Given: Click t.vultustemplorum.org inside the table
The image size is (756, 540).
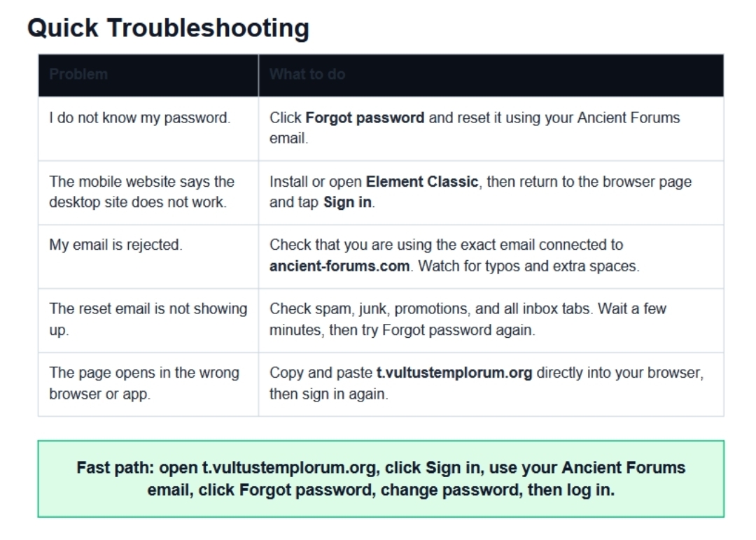Looking at the screenshot, I should pos(454,373).
